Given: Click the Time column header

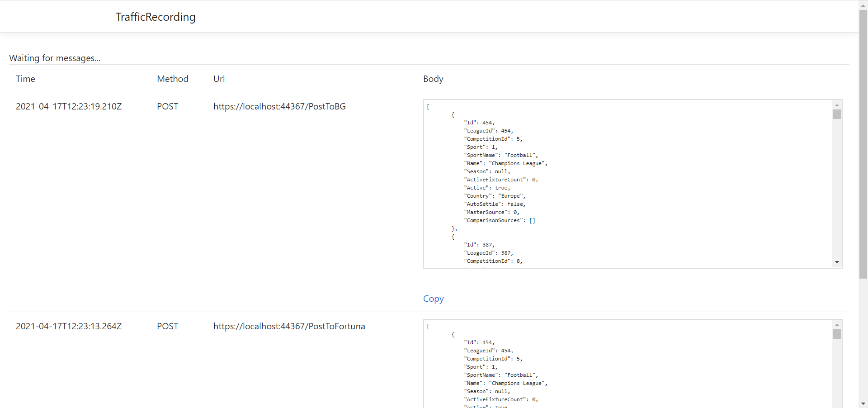Looking at the screenshot, I should 25,79.
